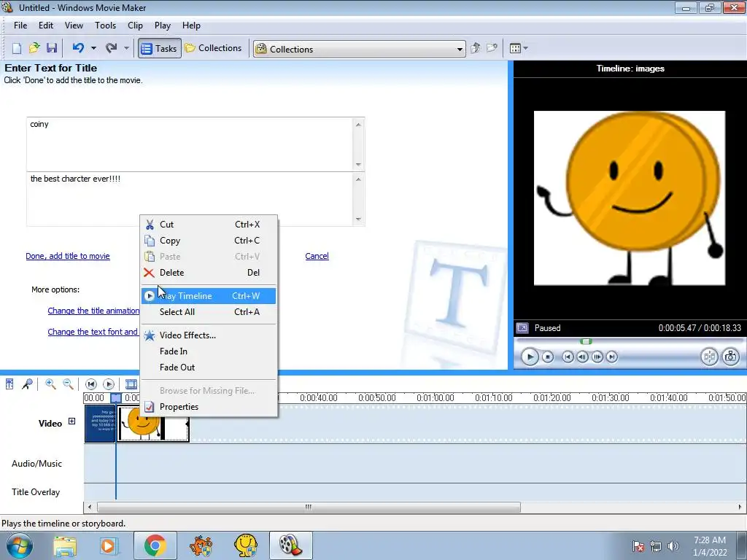This screenshot has width=747, height=560.
Task: Click the timeline horizontal scrollbar
Action: (x=309, y=507)
